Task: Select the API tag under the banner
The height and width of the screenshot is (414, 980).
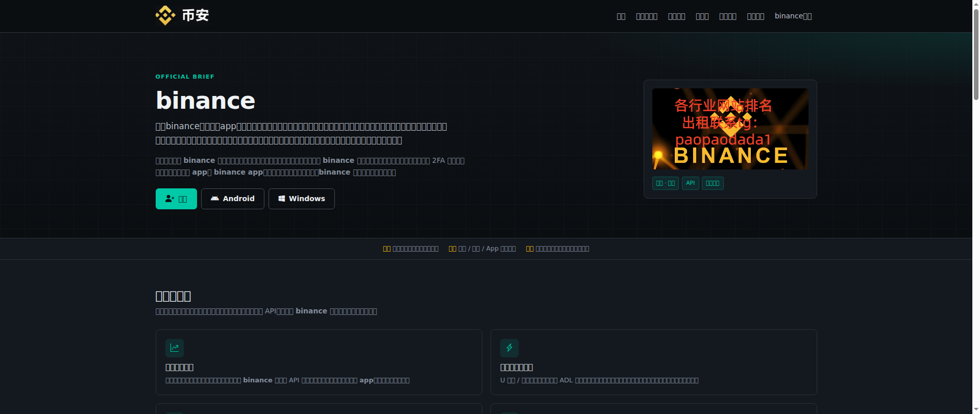Action: point(691,183)
